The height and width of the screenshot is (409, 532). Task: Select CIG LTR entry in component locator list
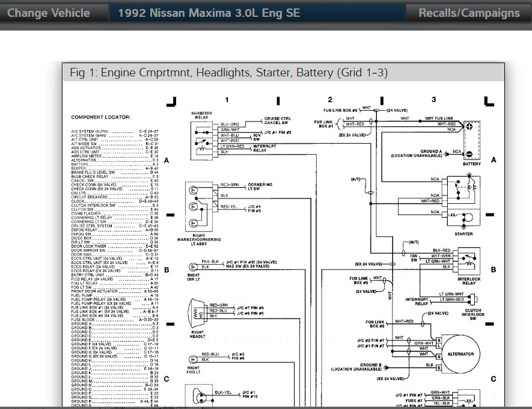[x=80, y=192]
